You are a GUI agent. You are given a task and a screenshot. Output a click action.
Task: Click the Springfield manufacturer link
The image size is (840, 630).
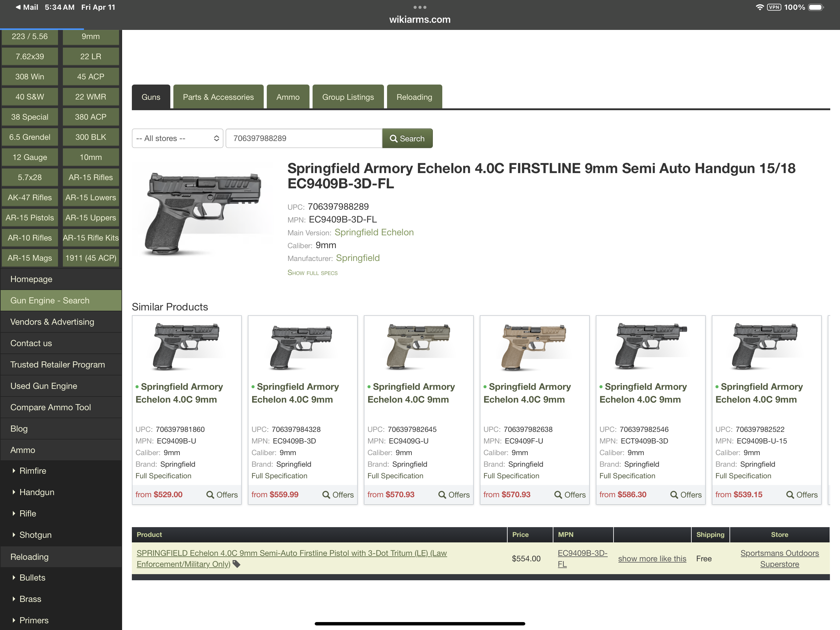[358, 258]
